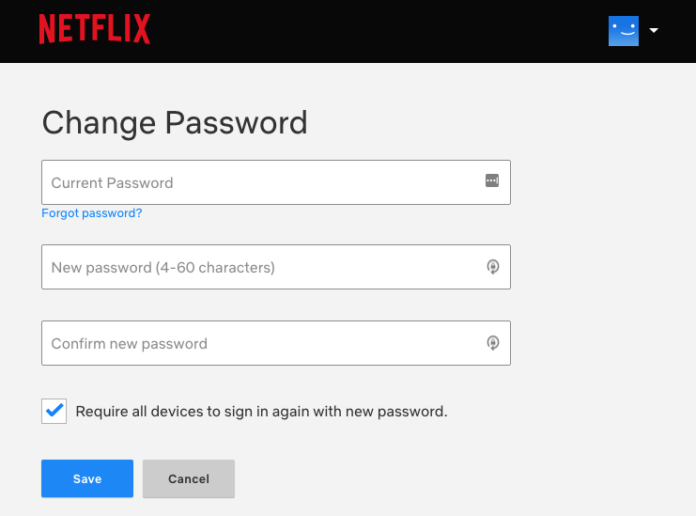
Task: Uncheck the require all devices sign-in checkbox
Action: [54, 411]
